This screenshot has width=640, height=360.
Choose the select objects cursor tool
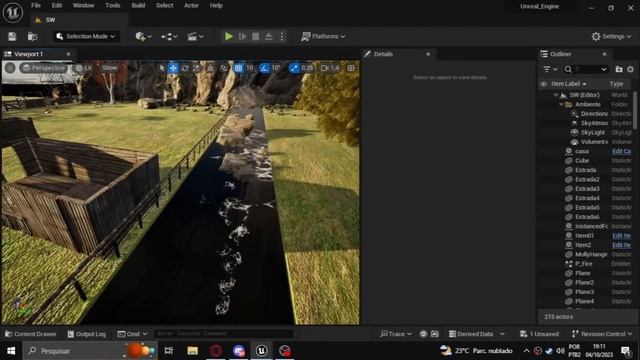(x=162, y=68)
